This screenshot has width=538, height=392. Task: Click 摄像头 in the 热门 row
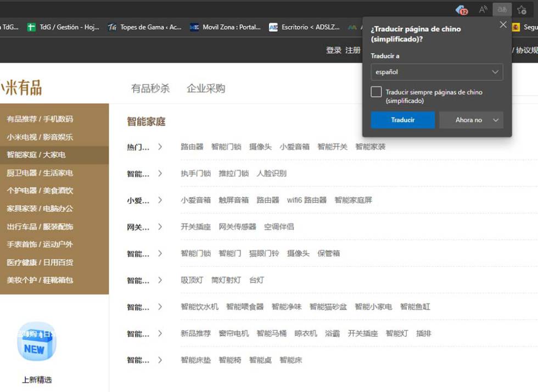260,147
